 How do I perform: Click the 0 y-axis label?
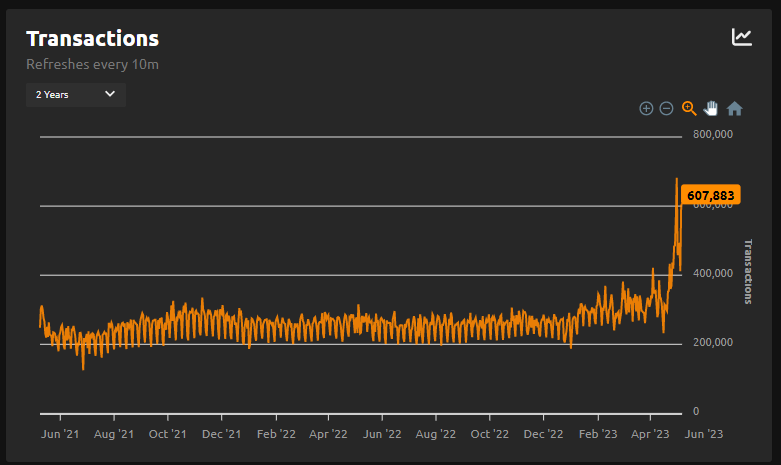tap(696, 412)
